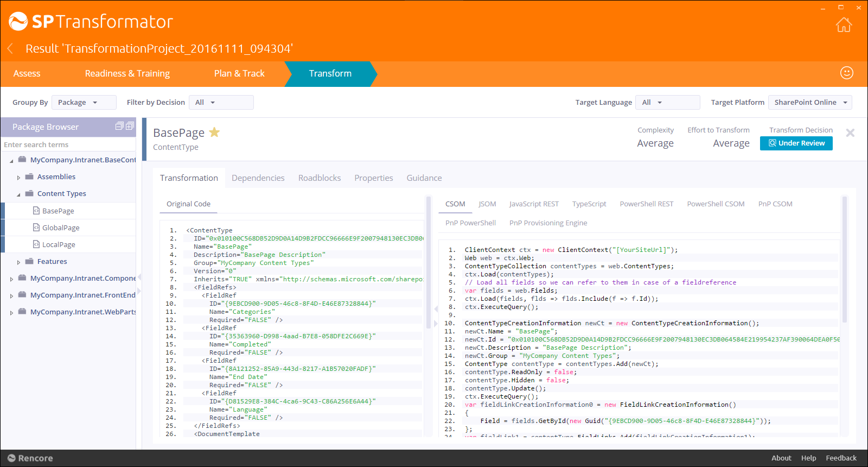Image resolution: width=868 pixels, height=467 pixels.
Task: Open the Target Platform dropdown
Action: click(810, 102)
